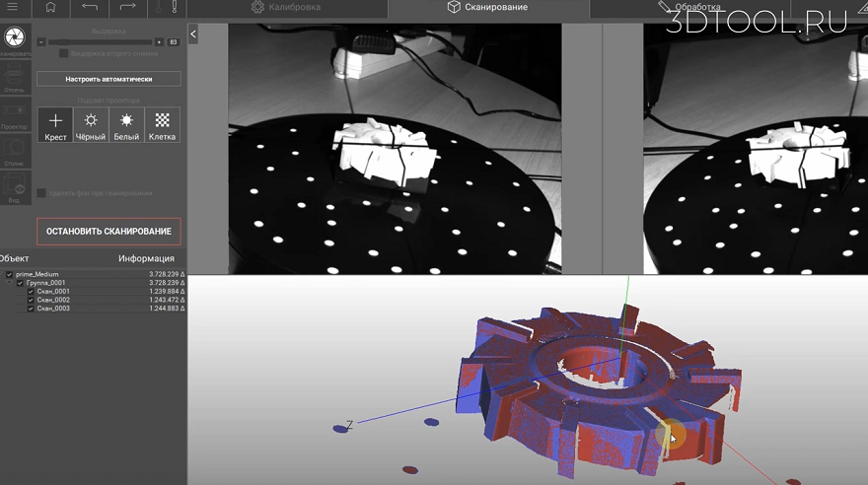Click the Home icon in top toolbar

(x=50, y=8)
